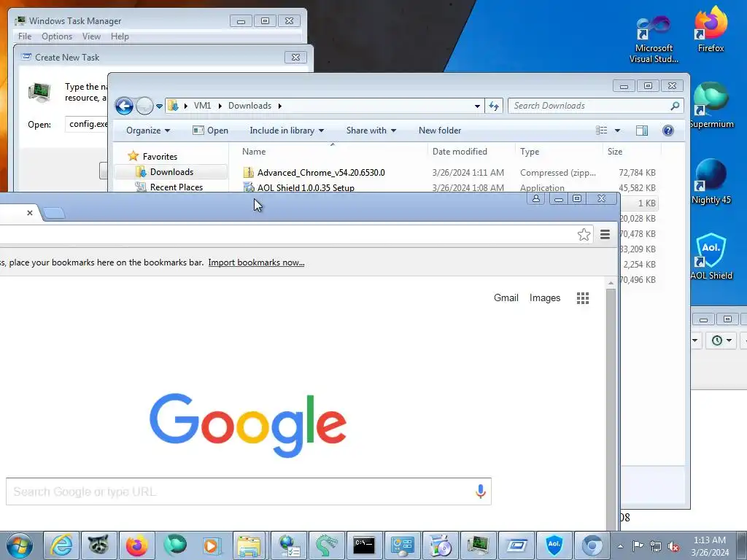Image resolution: width=747 pixels, height=560 pixels.
Task: Go back in Explorer window
Action: (124, 106)
